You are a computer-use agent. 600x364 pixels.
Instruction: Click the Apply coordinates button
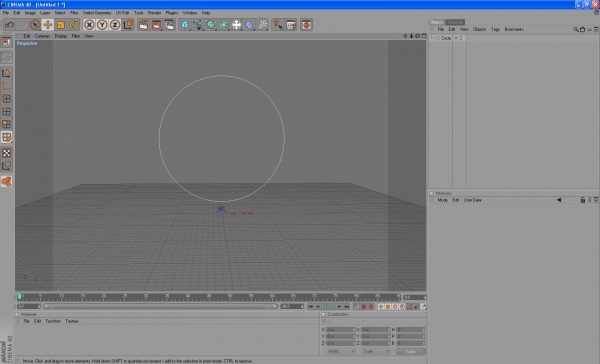pyautogui.click(x=411, y=351)
